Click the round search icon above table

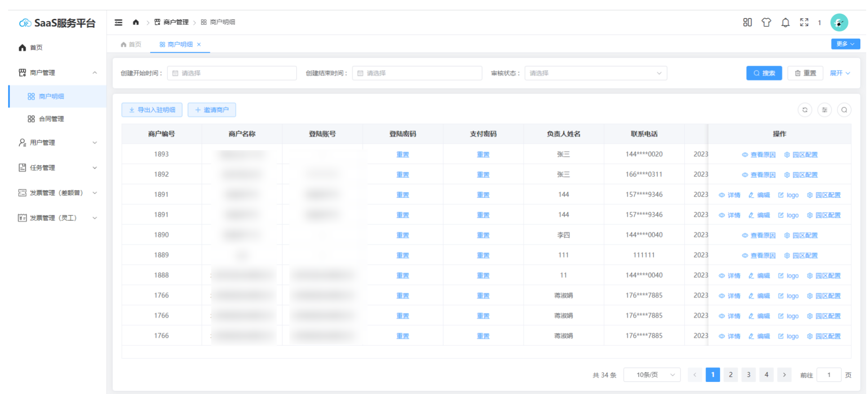tap(844, 110)
